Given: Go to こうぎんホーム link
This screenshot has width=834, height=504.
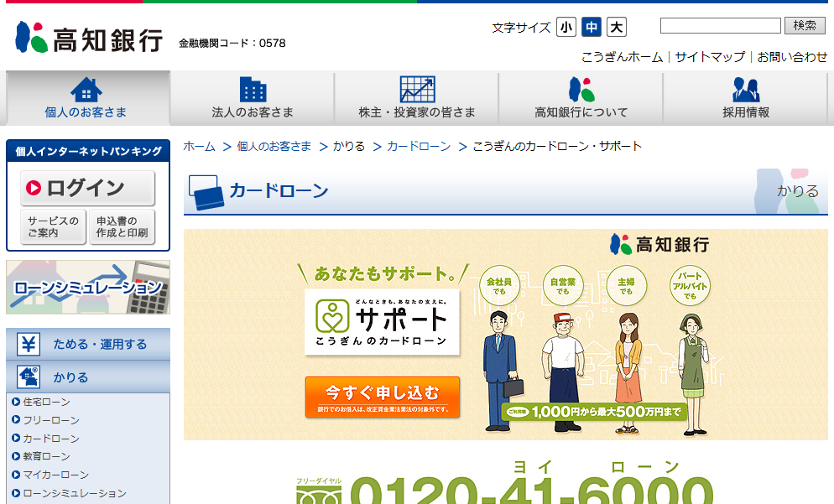Looking at the screenshot, I should point(622,57).
